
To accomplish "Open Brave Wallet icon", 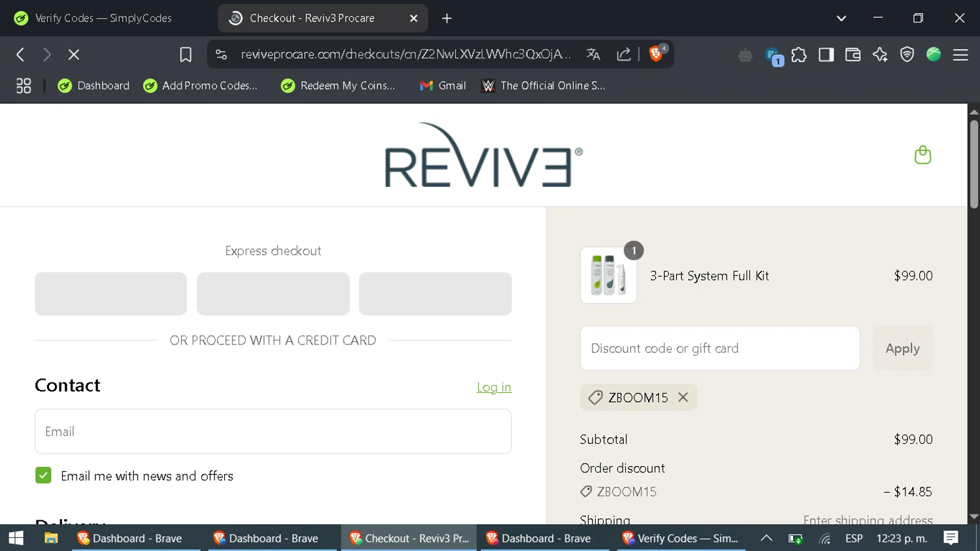I will (x=853, y=55).
